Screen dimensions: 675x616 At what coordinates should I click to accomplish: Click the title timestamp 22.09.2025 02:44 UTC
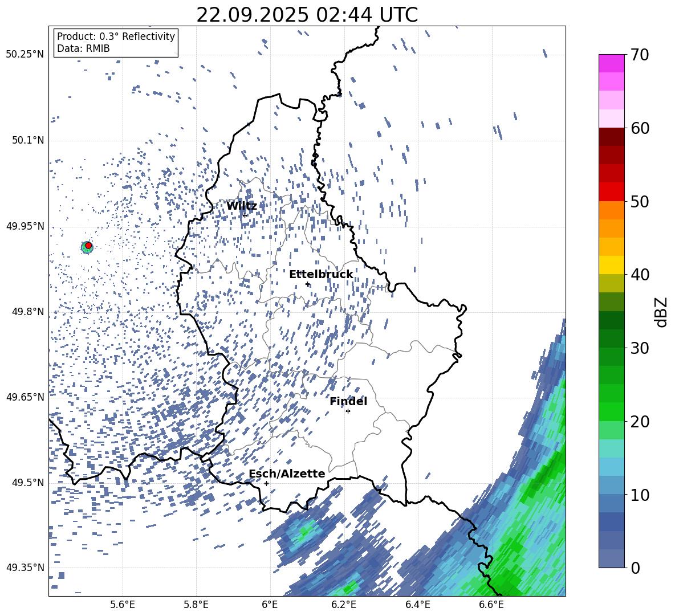pyautogui.click(x=307, y=15)
